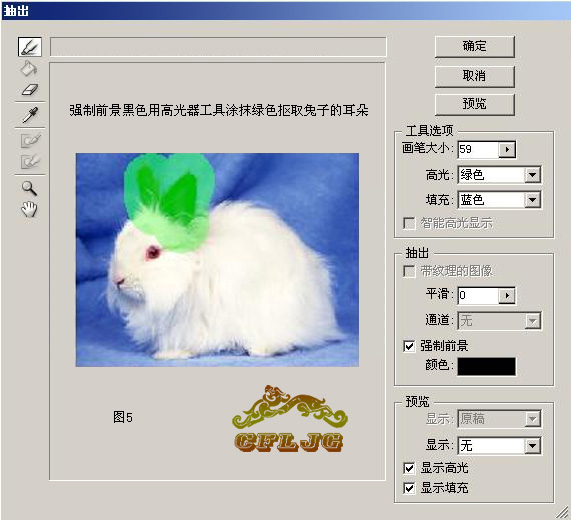Select the Edge Touchup tool

30,161
